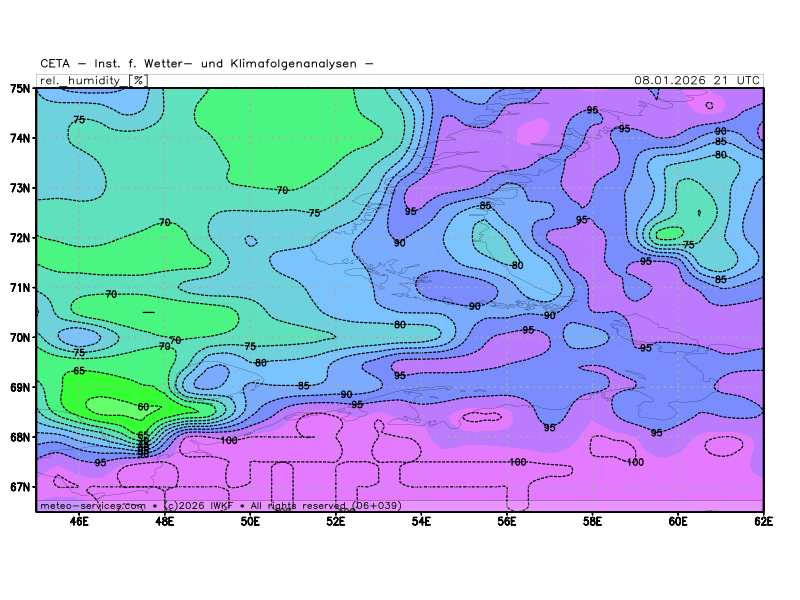
Task: Click the small closed contour near 50E 72N
Action: point(250,241)
